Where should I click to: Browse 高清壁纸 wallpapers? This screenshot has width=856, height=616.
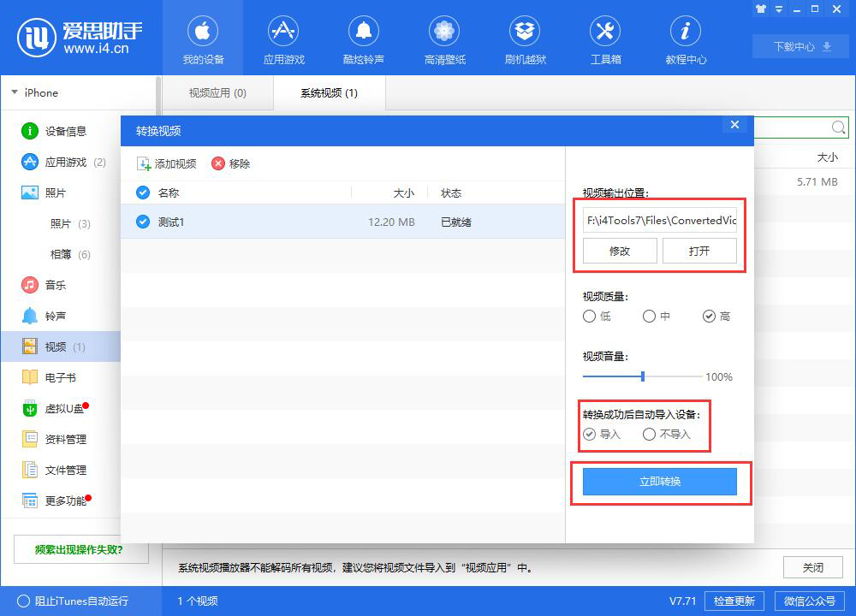443,38
